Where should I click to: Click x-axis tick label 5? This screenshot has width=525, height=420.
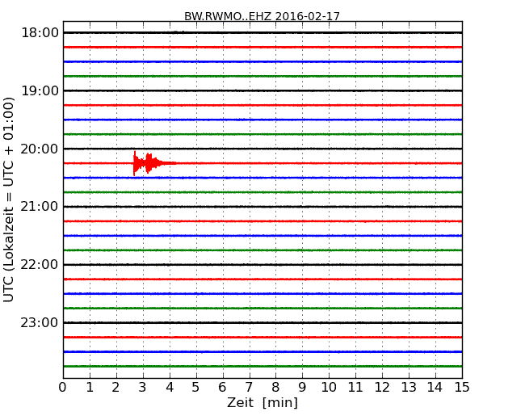pos(195,387)
